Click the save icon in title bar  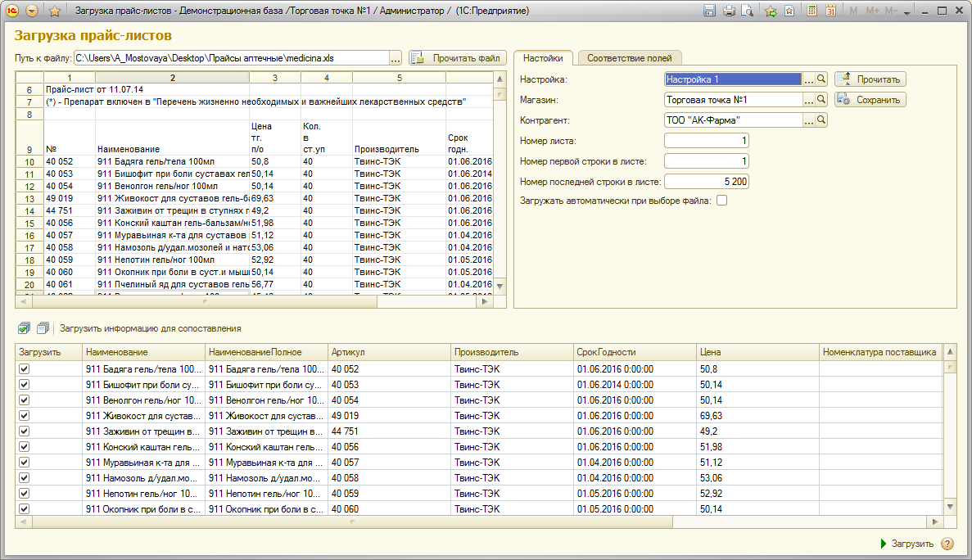[710, 11]
